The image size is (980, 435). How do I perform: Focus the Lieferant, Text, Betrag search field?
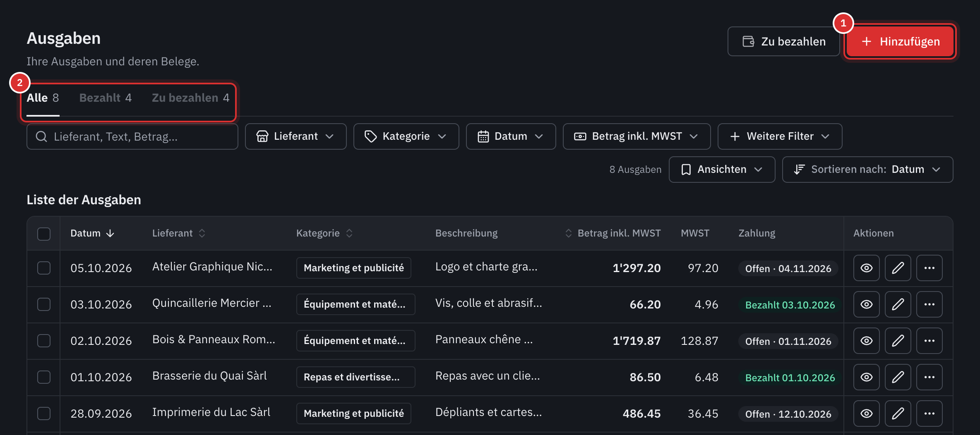[132, 136]
